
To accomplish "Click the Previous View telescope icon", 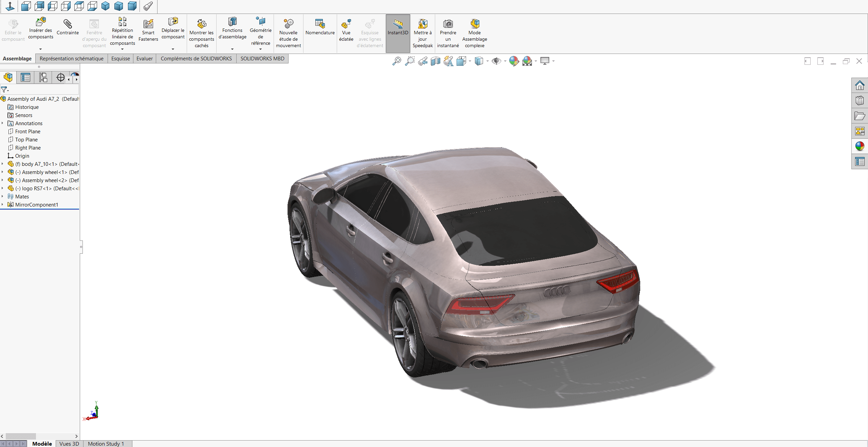I will pyautogui.click(x=423, y=61).
